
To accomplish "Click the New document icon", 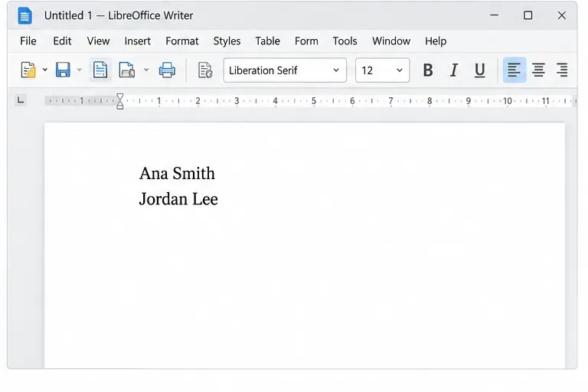I will point(28,70).
